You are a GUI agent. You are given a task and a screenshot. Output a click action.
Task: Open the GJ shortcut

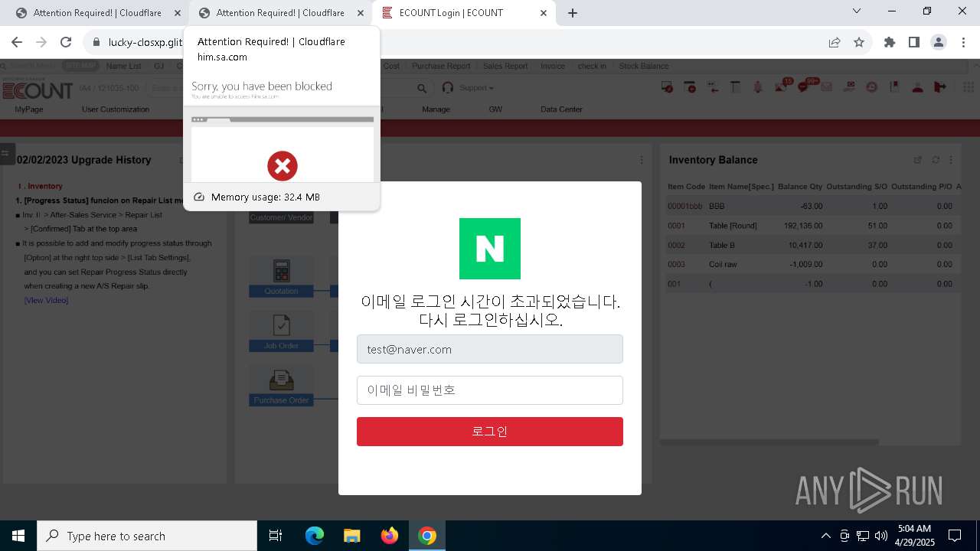(x=159, y=66)
